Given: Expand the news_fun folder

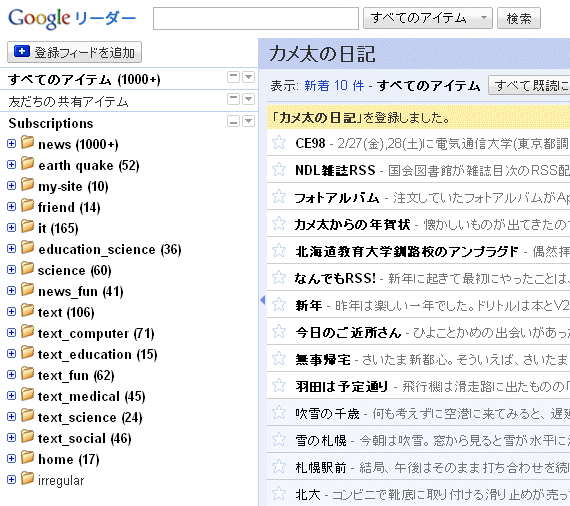Looking at the screenshot, I should [x=12, y=290].
